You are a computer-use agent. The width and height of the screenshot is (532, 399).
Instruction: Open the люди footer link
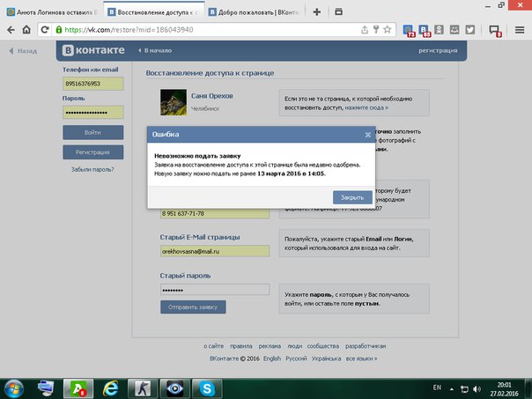[x=294, y=346]
